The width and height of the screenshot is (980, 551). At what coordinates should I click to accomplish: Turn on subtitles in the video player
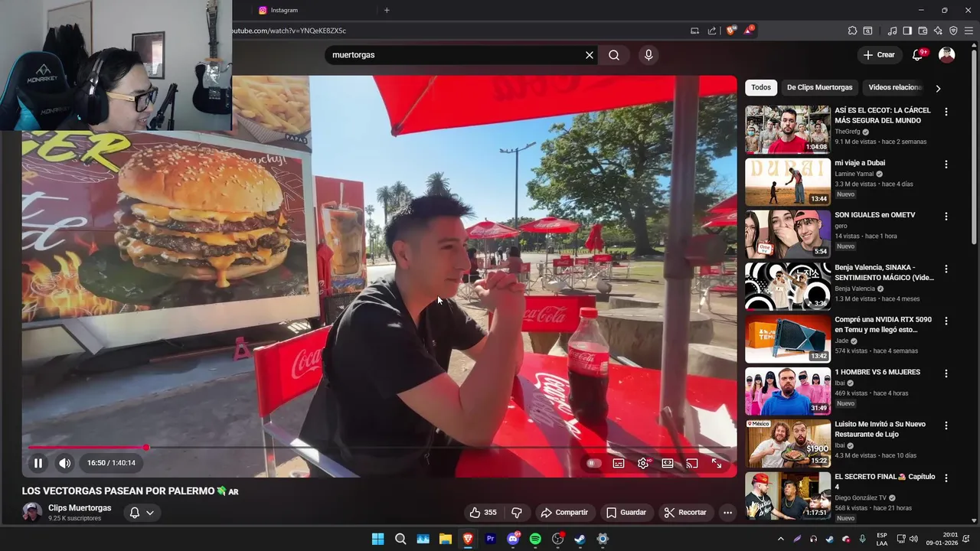[x=619, y=463]
